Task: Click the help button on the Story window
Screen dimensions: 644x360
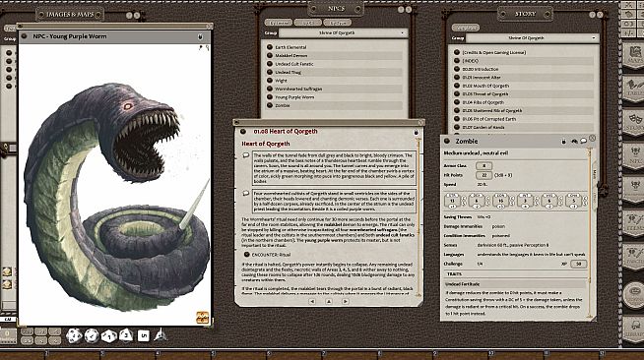Action: (x=592, y=15)
